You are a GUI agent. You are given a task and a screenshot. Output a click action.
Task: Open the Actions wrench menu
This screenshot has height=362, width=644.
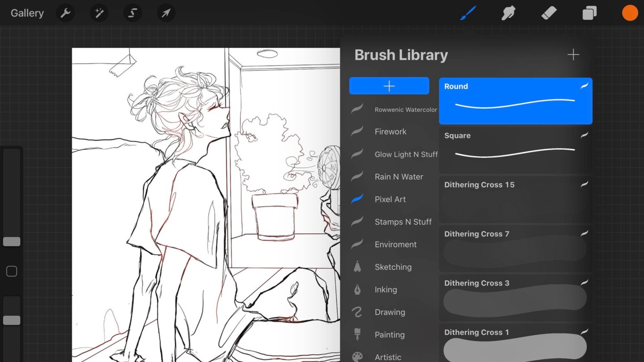[66, 13]
